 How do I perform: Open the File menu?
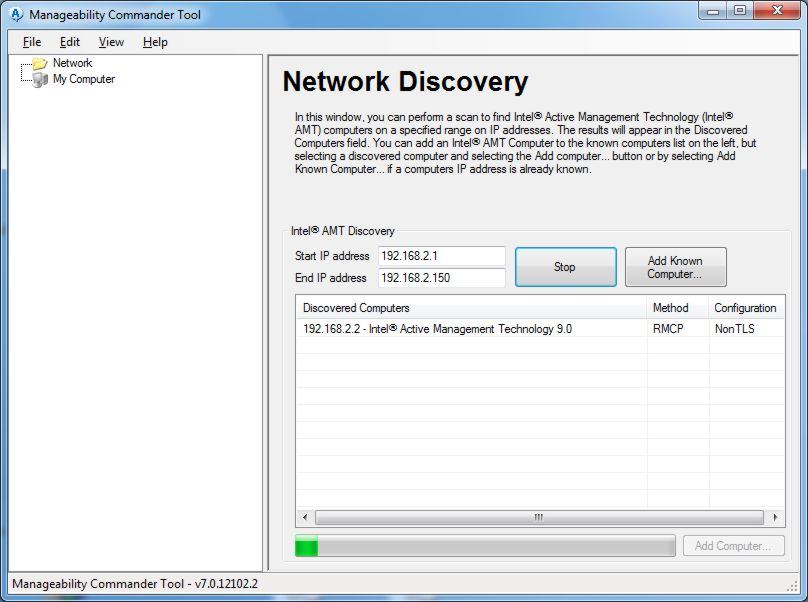pyautogui.click(x=32, y=42)
